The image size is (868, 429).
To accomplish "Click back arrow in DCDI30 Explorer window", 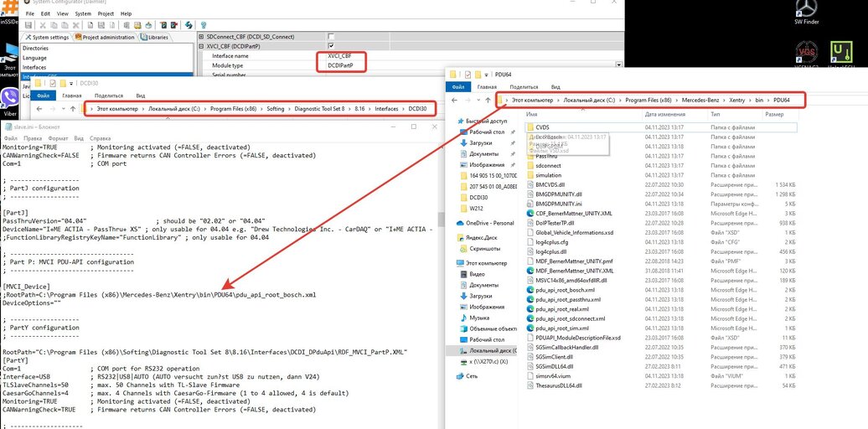I will point(38,109).
